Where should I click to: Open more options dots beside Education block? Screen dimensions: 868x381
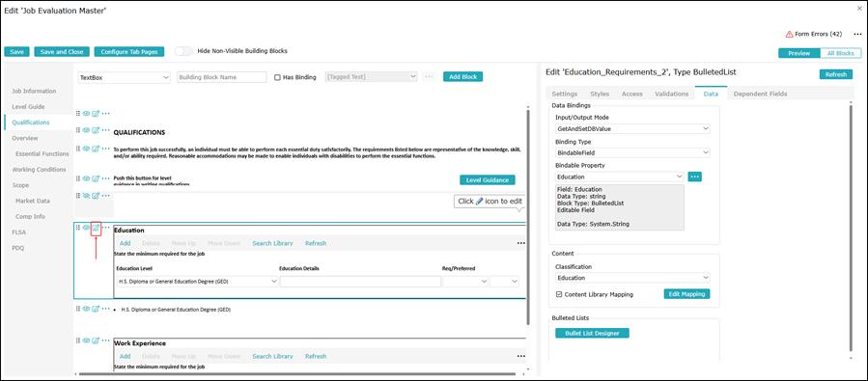coord(106,228)
